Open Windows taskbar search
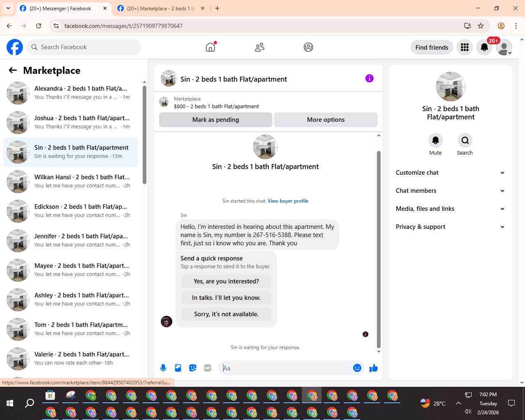Image resolution: width=525 pixels, height=420 pixels. coord(30,403)
